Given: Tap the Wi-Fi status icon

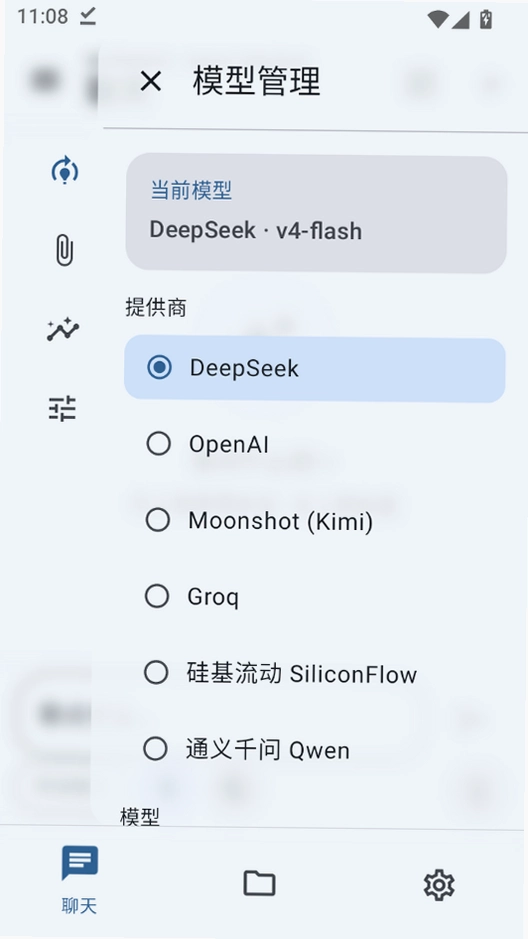Looking at the screenshot, I should tap(438, 19).
